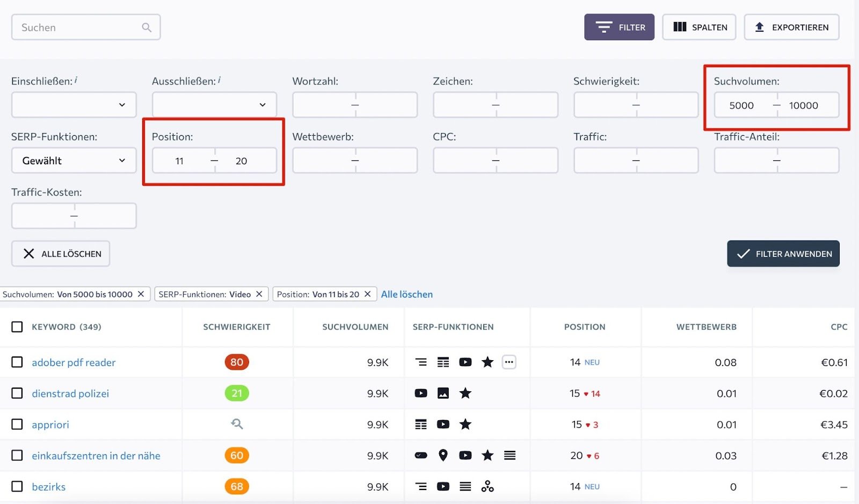
Task: Open the FILTER panel button
Action: tap(619, 27)
